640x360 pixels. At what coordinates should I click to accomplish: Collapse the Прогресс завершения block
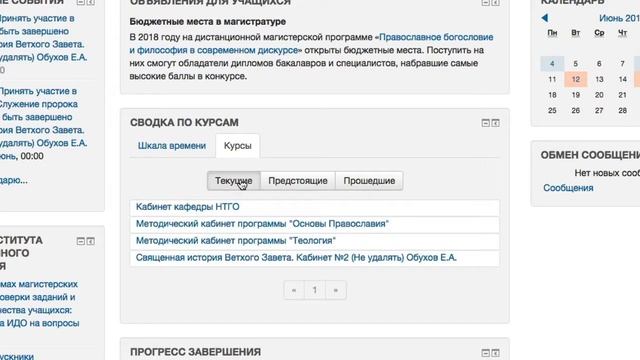pyautogui.click(x=485, y=353)
